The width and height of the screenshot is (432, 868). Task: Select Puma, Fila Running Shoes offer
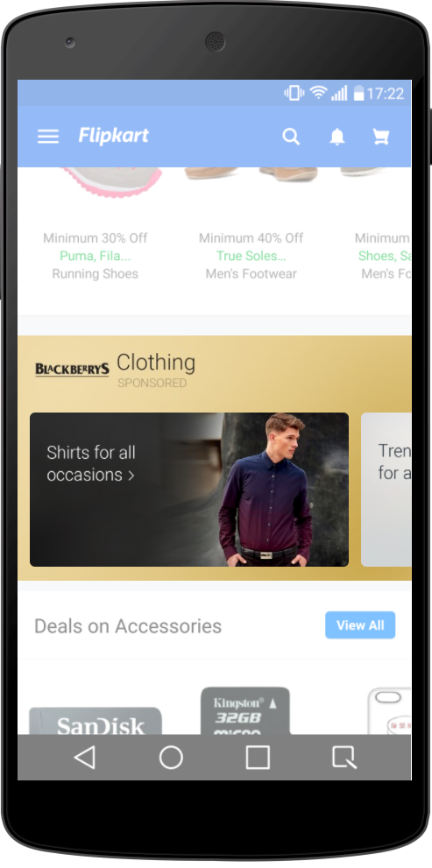pyautogui.click(x=96, y=256)
